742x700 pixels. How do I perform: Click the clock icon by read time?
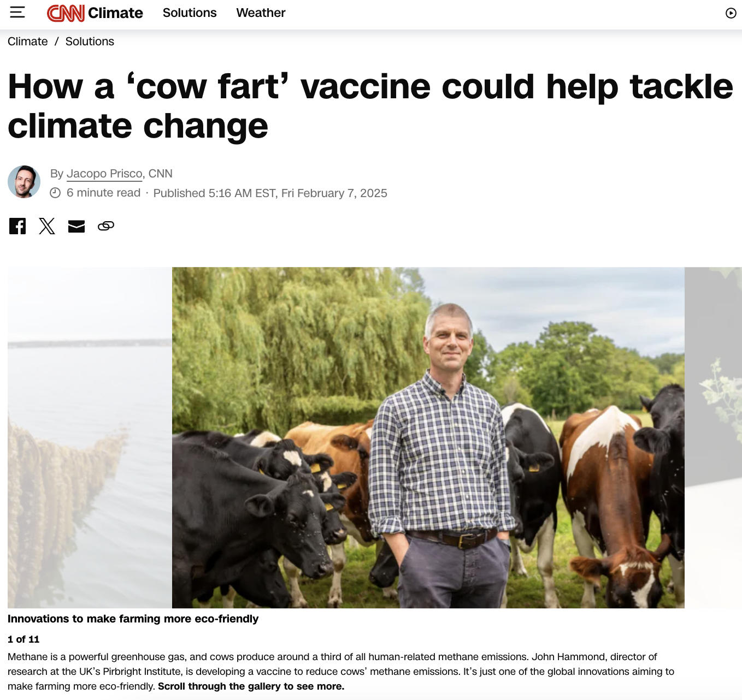coord(55,193)
